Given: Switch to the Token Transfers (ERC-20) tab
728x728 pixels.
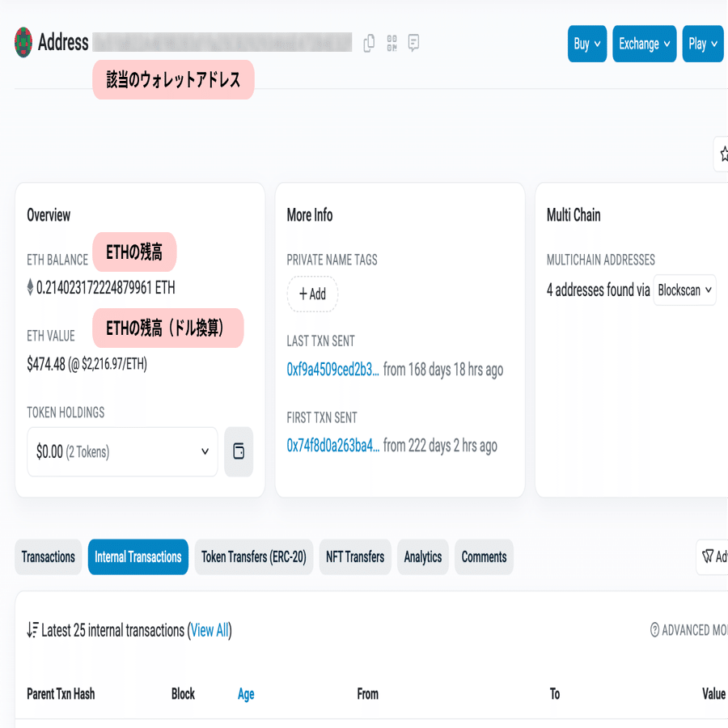Looking at the screenshot, I should (x=253, y=557).
